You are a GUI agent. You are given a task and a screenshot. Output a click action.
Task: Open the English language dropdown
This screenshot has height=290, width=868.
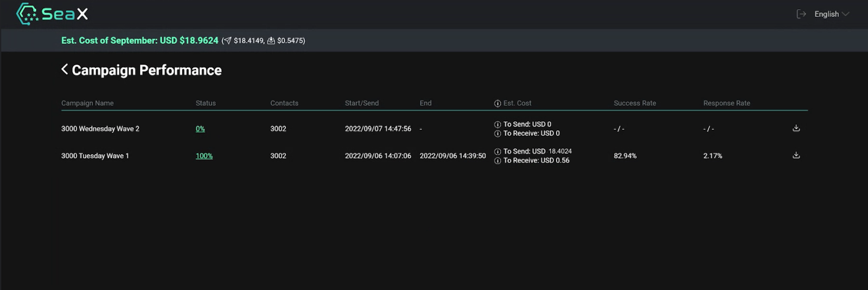coord(831,14)
